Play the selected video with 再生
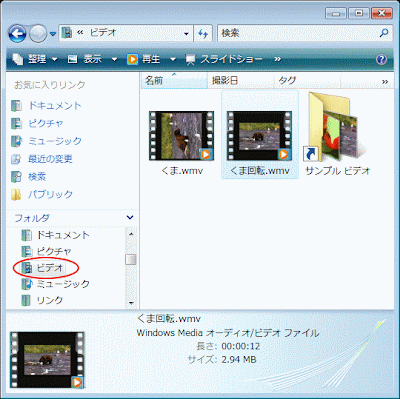The image size is (400, 399). point(144,59)
